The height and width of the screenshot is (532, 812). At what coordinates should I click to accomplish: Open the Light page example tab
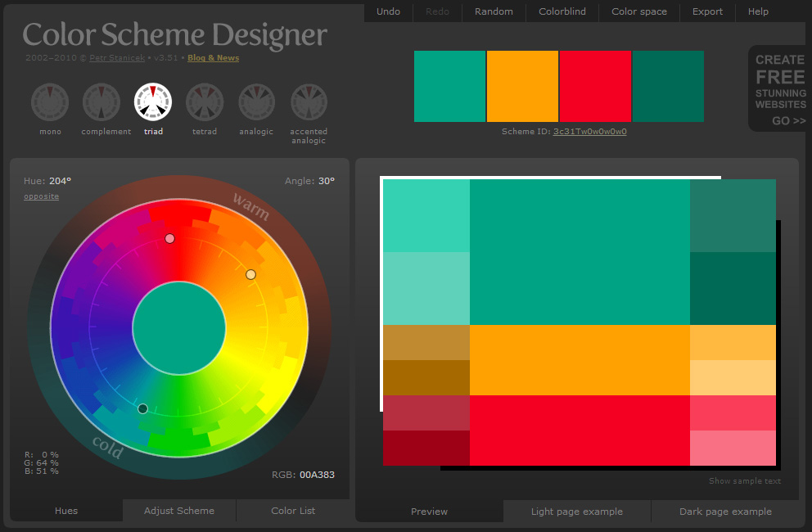(x=577, y=512)
